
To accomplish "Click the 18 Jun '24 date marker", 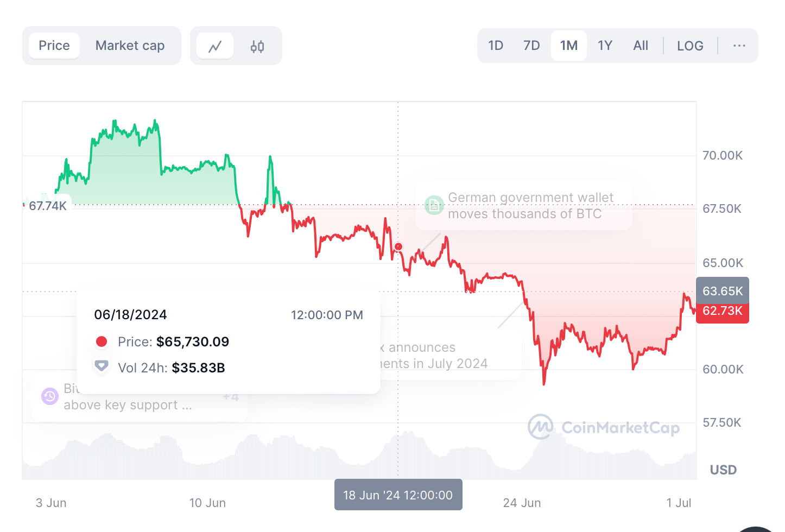I will pyautogui.click(x=398, y=495).
